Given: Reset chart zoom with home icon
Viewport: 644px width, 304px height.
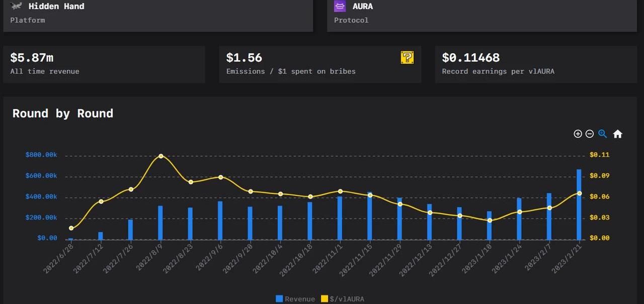Looking at the screenshot, I should tap(618, 134).
